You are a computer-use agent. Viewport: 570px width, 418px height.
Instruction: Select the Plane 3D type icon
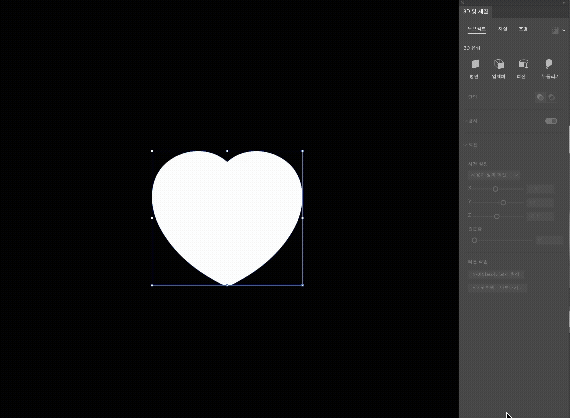(475, 64)
